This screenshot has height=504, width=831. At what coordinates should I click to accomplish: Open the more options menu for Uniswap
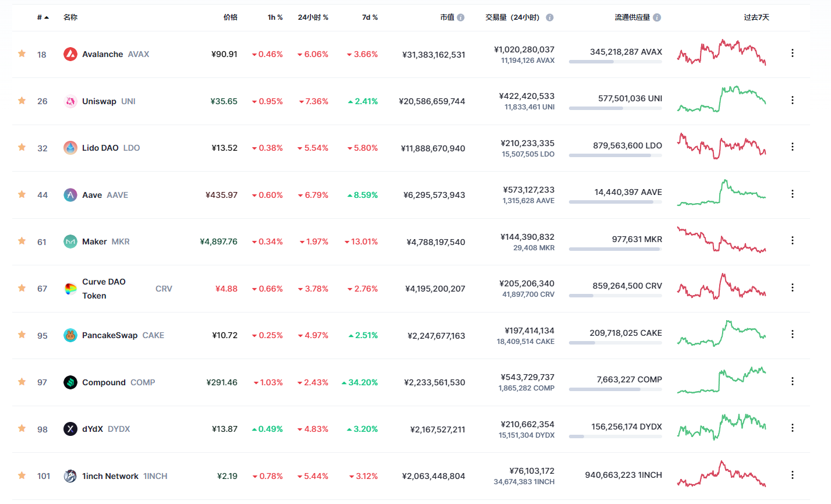click(x=792, y=100)
